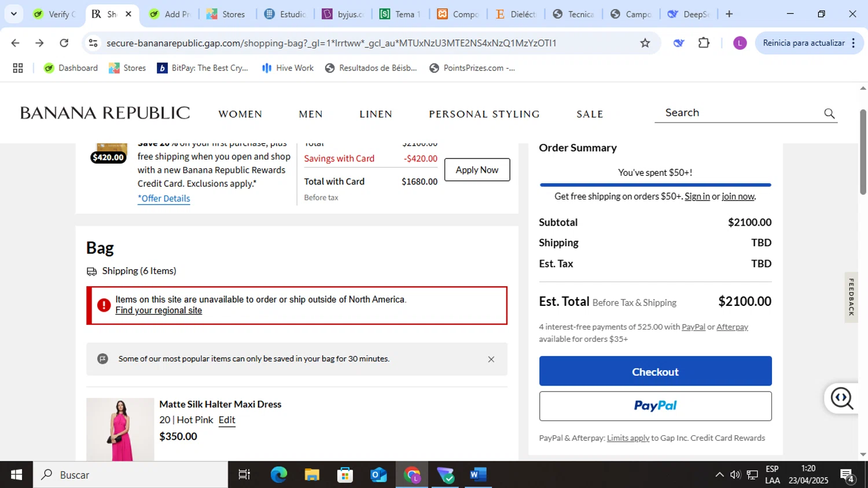Go forward in browser history

click(39, 43)
